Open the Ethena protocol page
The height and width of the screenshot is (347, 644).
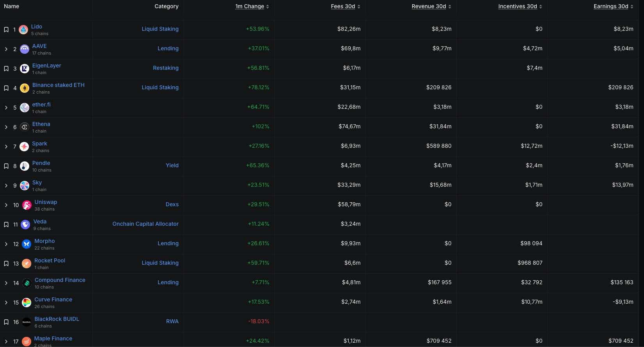(x=41, y=124)
